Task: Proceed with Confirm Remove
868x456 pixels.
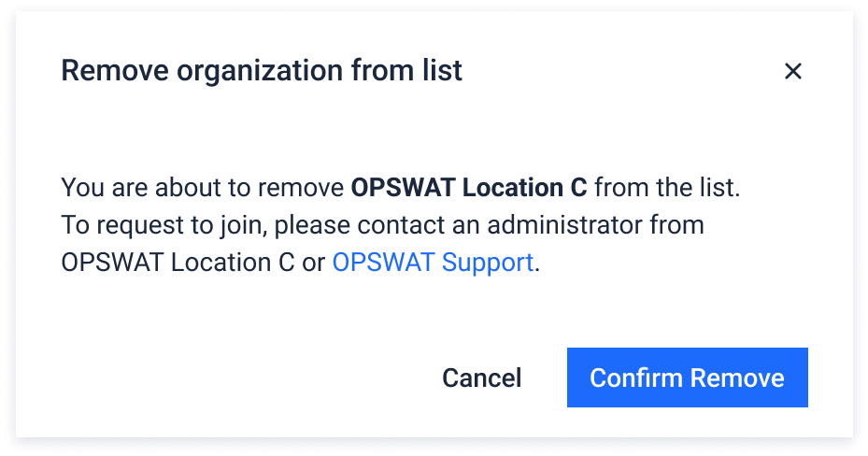Action: (687, 378)
